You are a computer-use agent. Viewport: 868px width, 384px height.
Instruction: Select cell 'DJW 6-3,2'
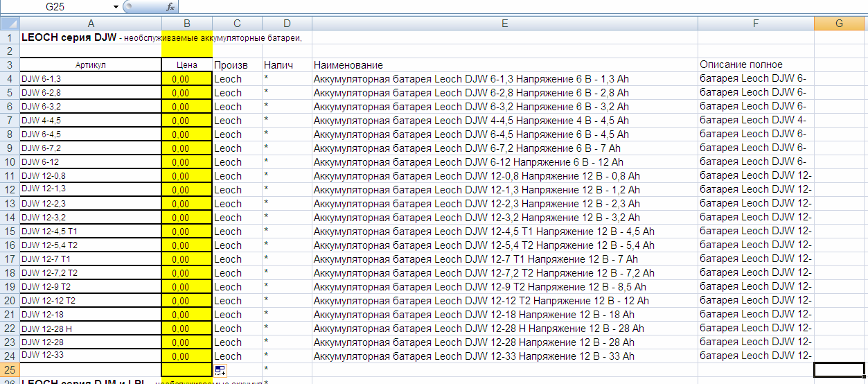pyautogui.click(x=91, y=107)
